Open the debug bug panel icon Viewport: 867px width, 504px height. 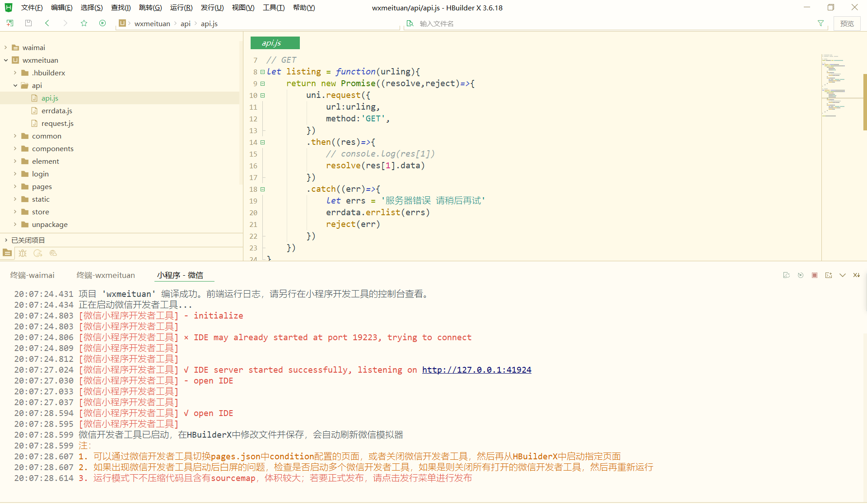click(x=23, y=253)
